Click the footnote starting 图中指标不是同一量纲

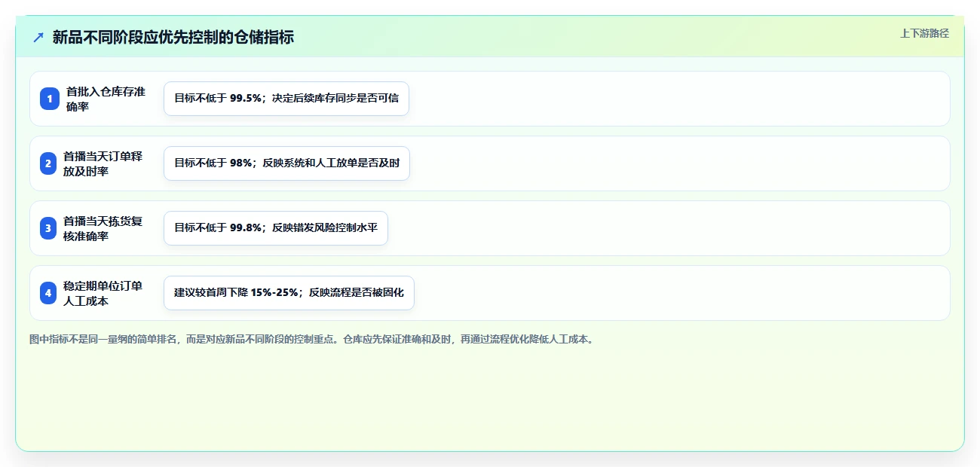click(x=311, y=340)
